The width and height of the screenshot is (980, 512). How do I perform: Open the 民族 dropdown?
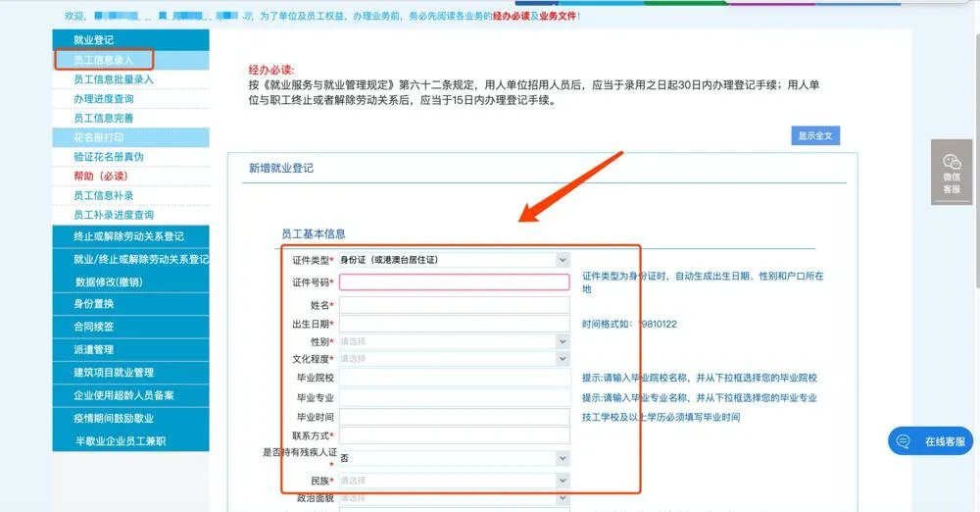click(455, 481)
